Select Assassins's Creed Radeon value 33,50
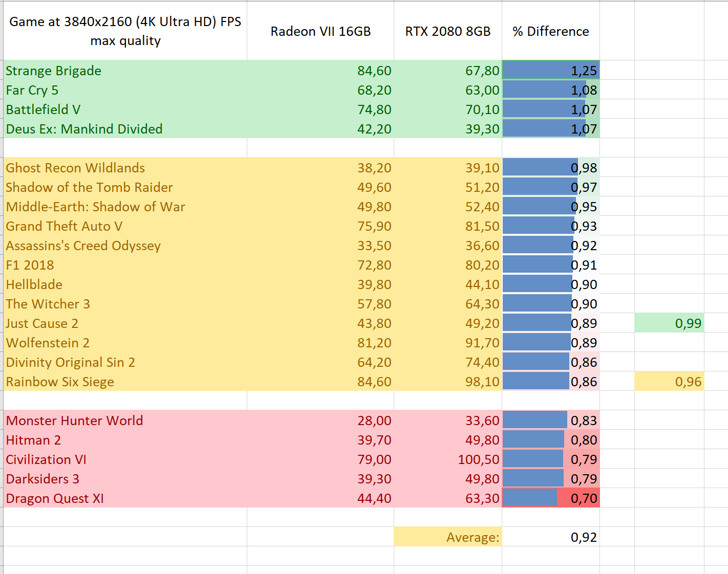The image size is (728, 574). [x=320, y=245]
